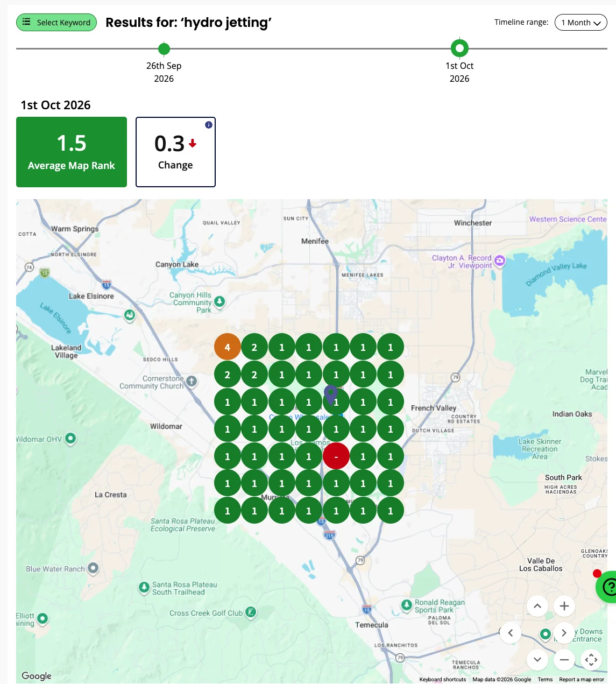Click the Cross Creek Golf Club marker
This screenshot has width=616, height=684.
pos(251,612)
